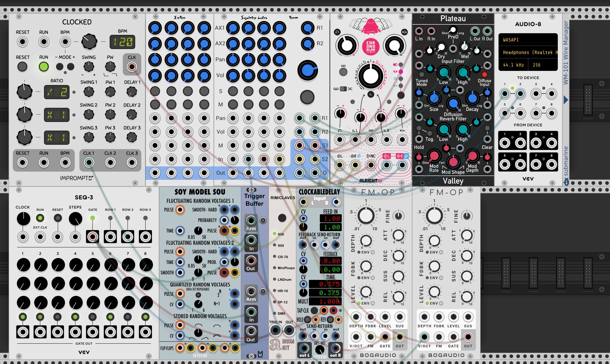Screen dimensions: 610x364
Task: Toggle the green RUN button on CLOCKED
Action: click(x=44, y=67)
